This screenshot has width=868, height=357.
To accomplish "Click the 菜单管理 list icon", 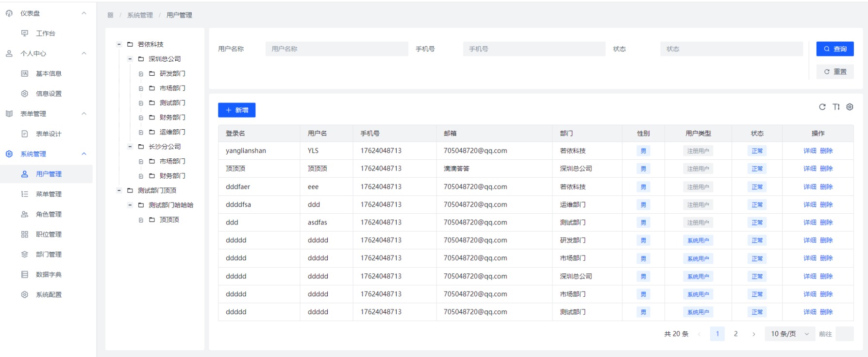I will (x=25, y=194).
